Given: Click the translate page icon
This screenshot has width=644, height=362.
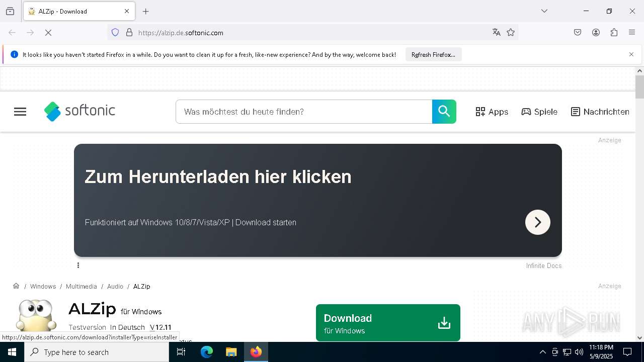Looking at the screenshot, I should tap(497, 33).
